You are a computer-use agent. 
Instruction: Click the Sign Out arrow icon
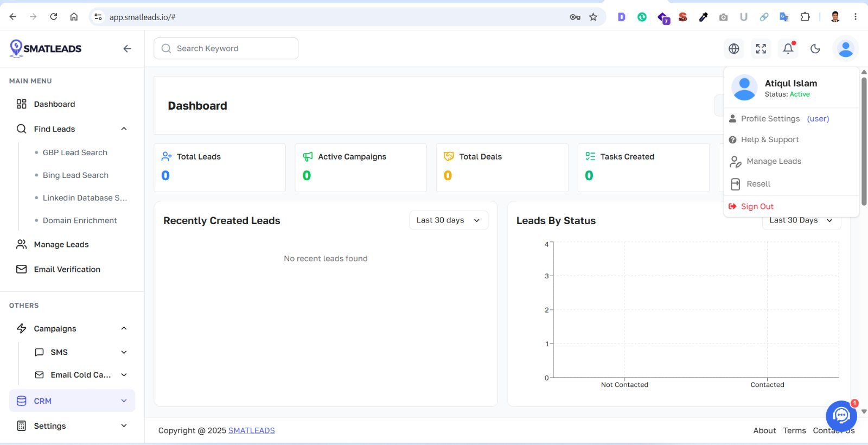pos(732,206)
